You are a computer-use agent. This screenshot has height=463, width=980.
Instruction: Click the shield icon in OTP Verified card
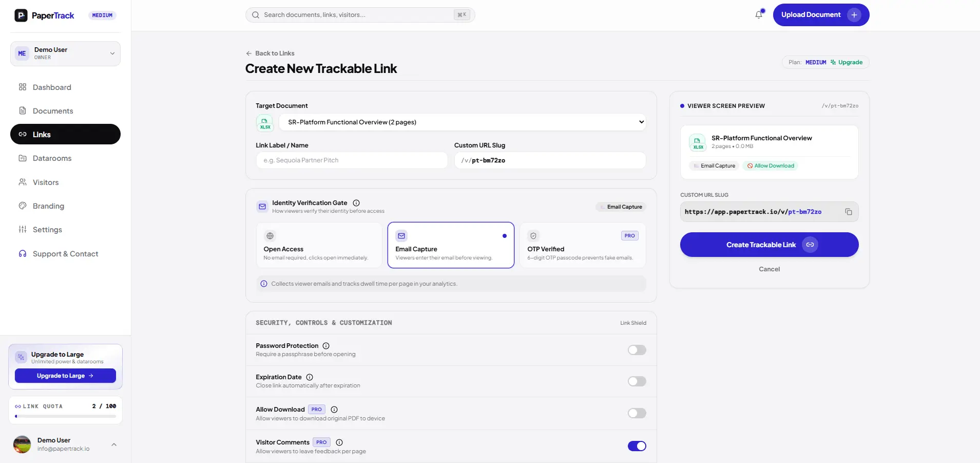pyautogui.click(x=533, y=236)
